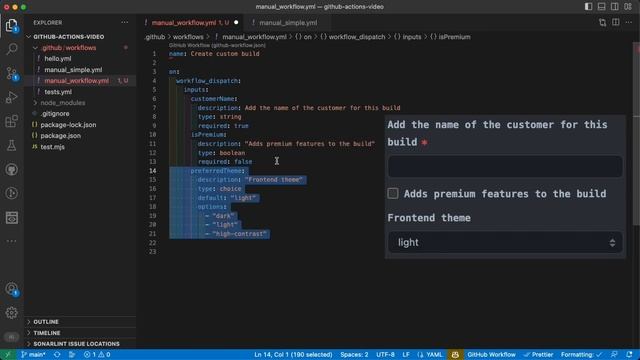Open the Search view in activity bar
Image resolution: width=640 pixels, height=360 pixels.
point(11,49)
